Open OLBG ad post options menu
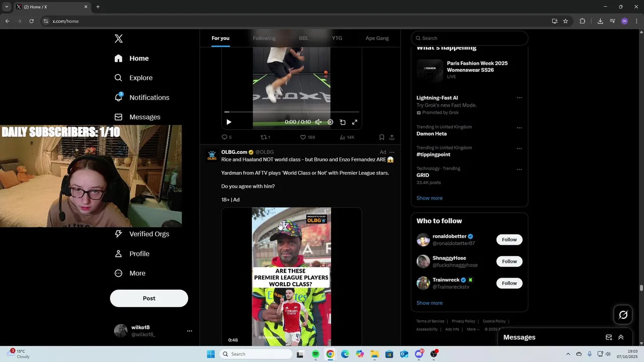 [x=392, y=152]
